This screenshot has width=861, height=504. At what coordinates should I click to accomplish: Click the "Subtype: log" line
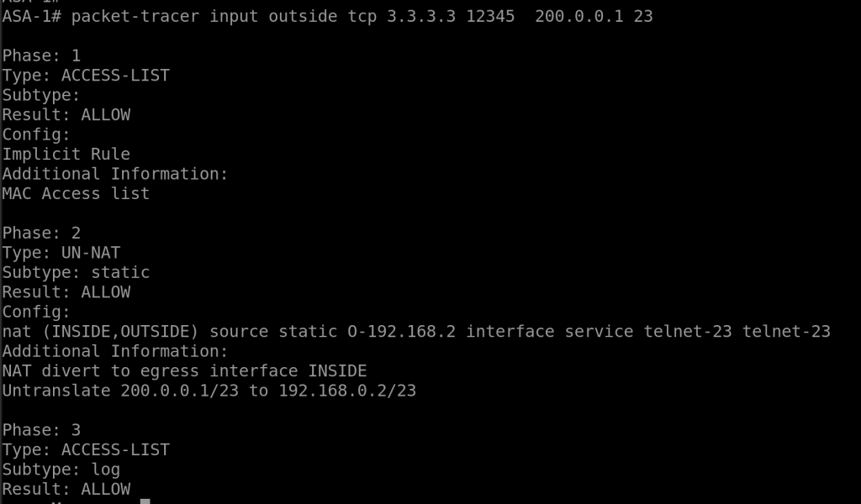61,469
